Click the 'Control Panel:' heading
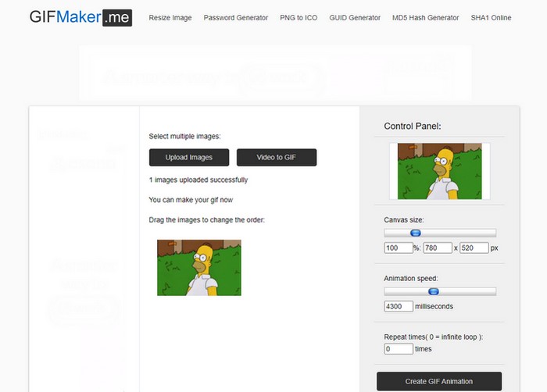Image resolution: width=547 pixels, height=392 pixels. pyautogui.click(x=413, y=127)
